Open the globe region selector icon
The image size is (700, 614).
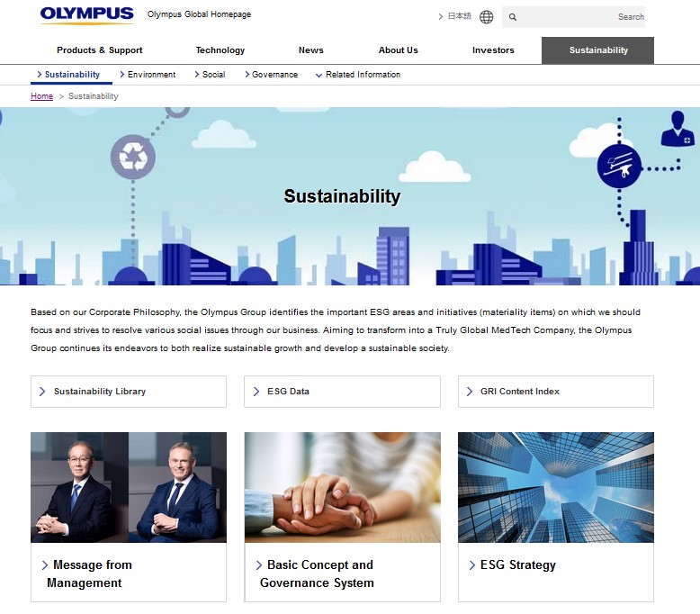point(486,17)
